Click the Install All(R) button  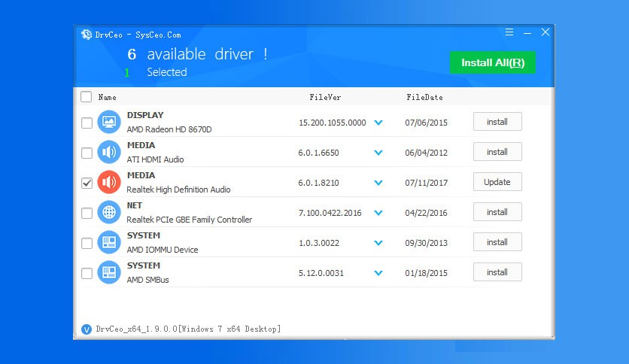pos(493,62)
